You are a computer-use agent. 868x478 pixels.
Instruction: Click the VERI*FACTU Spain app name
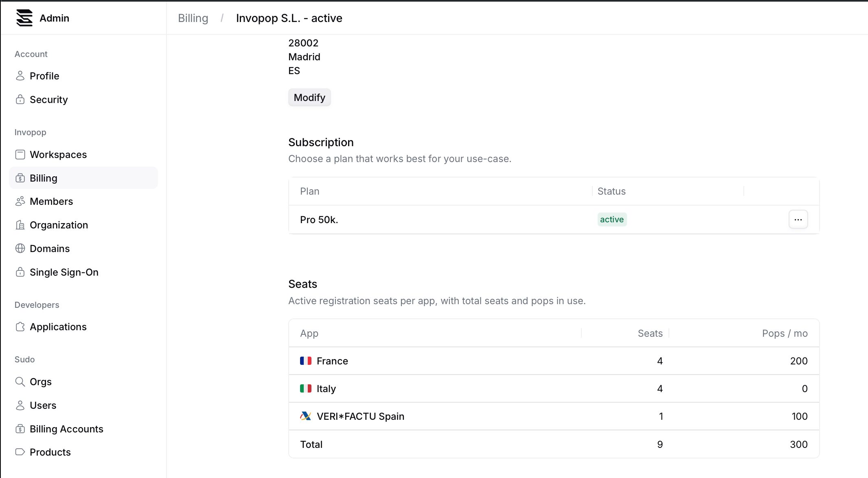coord(360,416)
